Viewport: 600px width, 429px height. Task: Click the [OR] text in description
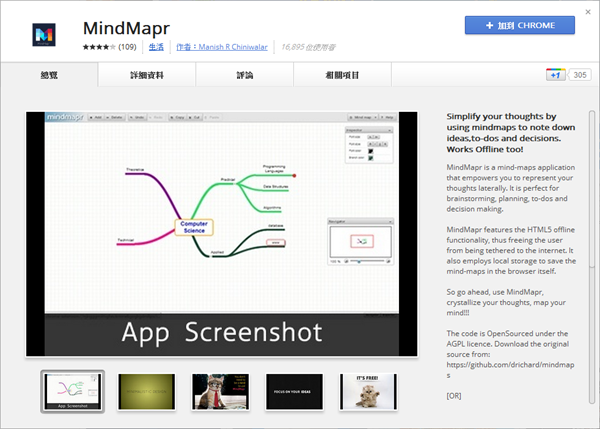[454, 396]
